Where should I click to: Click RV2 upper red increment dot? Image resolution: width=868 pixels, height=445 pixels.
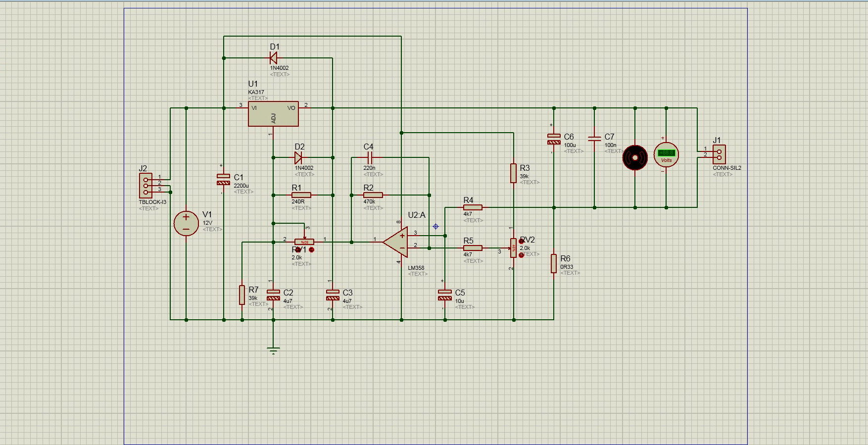(x=522, y=242)
